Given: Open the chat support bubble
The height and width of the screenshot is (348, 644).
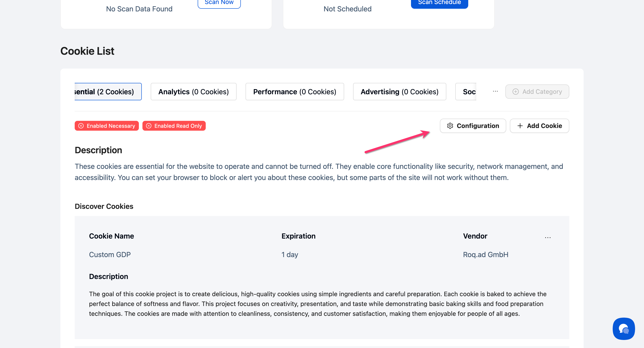Looking at the screenshot, I should tap(623, 329).
